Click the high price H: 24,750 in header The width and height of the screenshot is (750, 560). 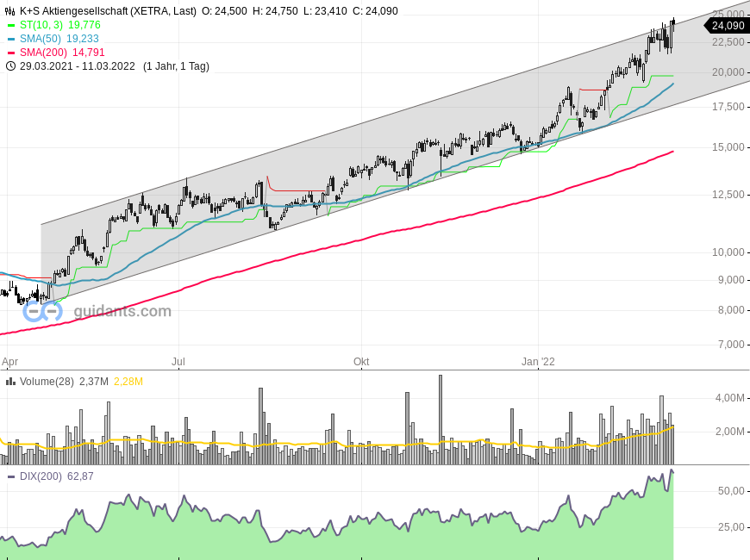[x=275, y=11]
